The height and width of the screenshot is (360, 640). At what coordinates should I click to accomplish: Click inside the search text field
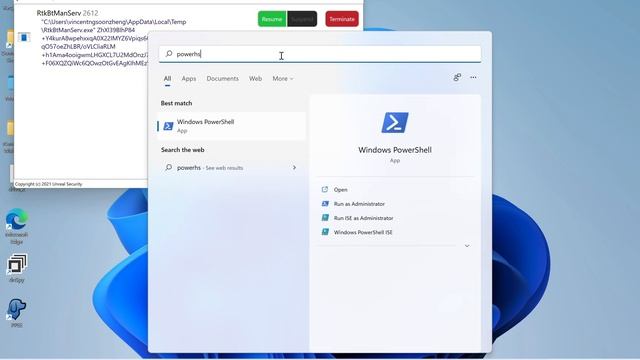point(320,54)
